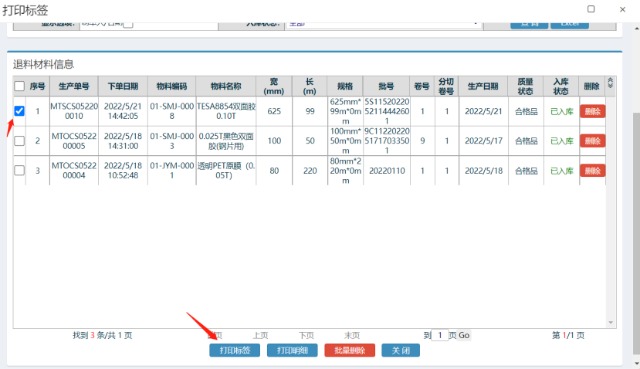The width and height of the screenshot is (640, 369).
Task: Click the 打印明细 button
Action: click(292, 350)
